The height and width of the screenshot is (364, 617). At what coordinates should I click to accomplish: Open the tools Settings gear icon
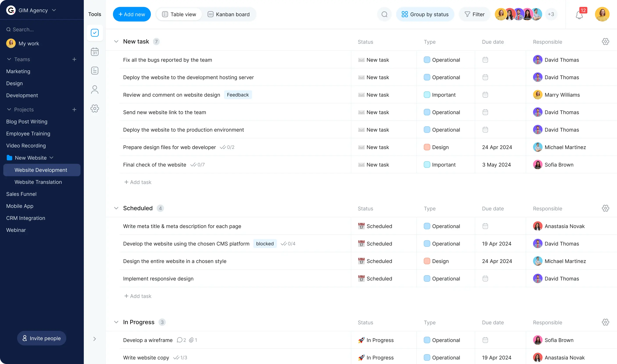(x=95, y=108)
